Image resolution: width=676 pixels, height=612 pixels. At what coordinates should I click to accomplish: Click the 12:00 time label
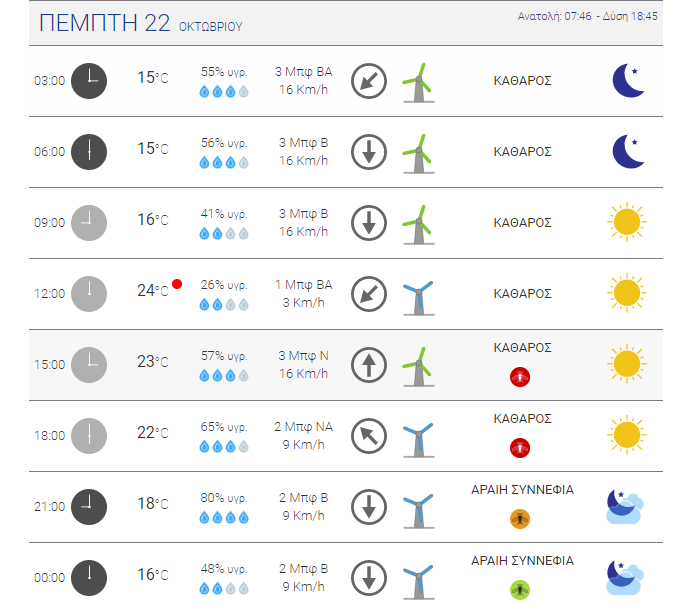pos(49,294)
